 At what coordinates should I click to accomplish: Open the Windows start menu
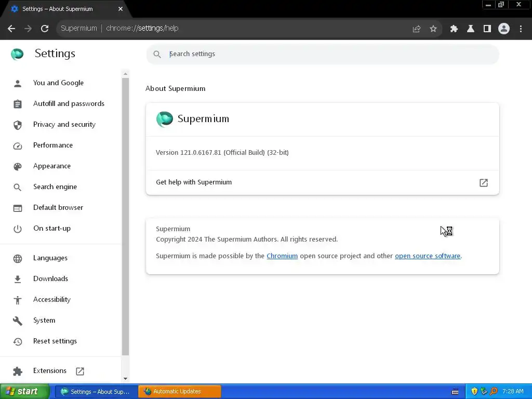25,392
